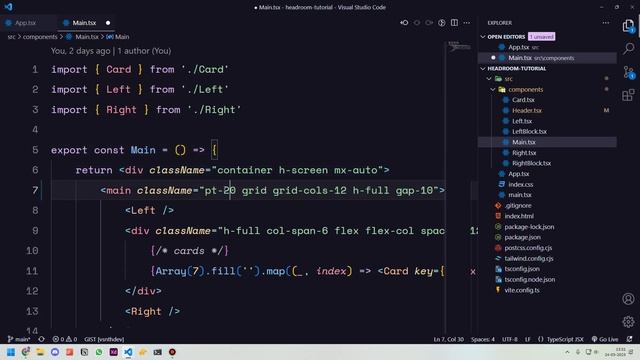This screenshot has width=640, height=360.
Task: Open the terminal app in taskbar
Action: pyautogui.click(x=158, y=352)
